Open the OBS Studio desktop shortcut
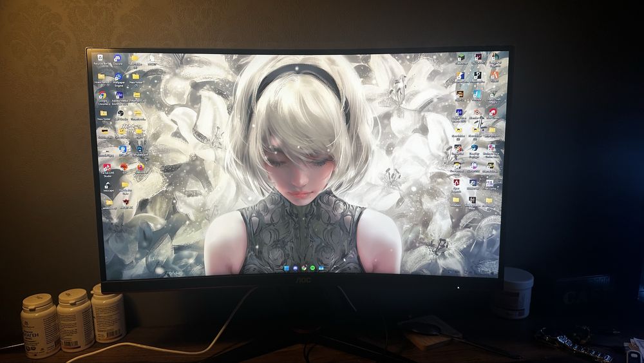644x363 pixels. (120, 115)
